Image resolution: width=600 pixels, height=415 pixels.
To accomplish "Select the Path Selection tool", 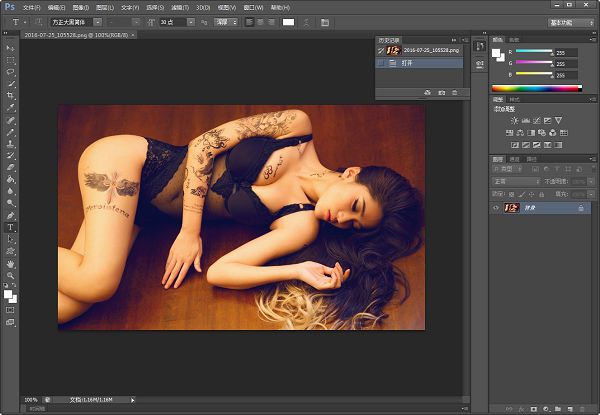I will point(10,239).
